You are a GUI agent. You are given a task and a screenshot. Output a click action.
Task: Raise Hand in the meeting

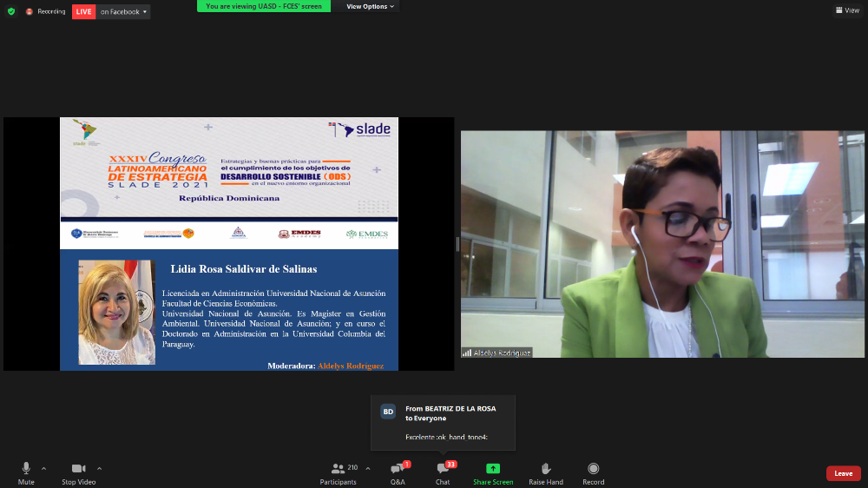[546, 472]
